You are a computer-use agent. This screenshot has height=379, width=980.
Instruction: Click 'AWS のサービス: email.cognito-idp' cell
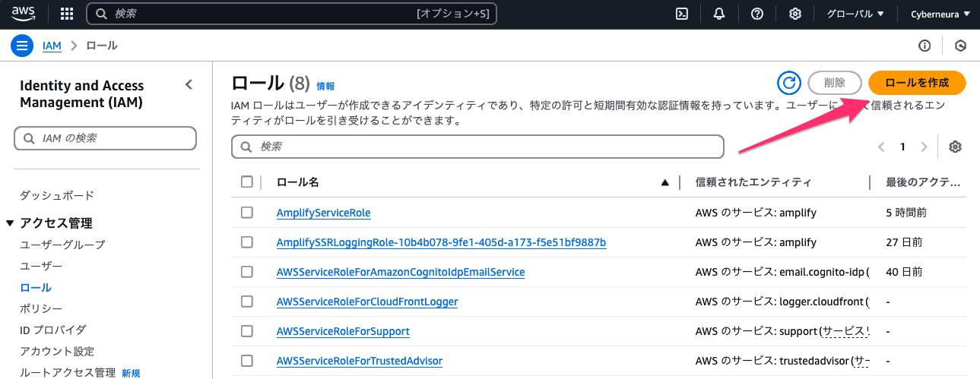(782, 271)
